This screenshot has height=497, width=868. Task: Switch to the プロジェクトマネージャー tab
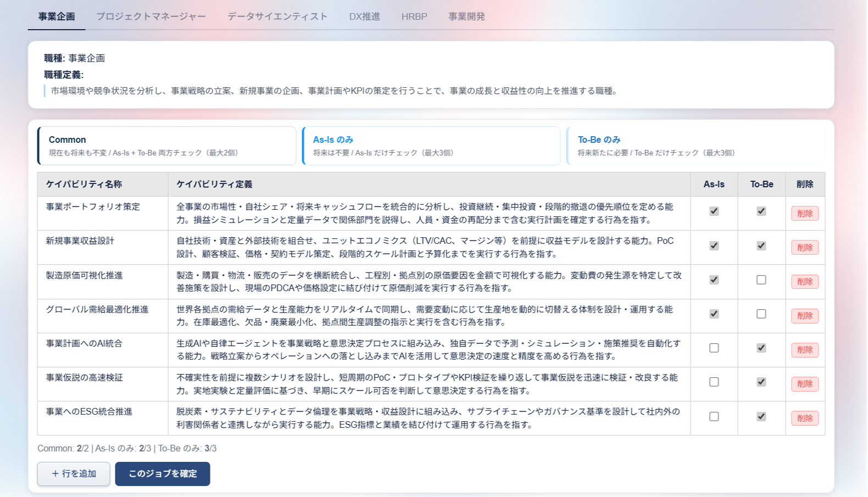click(151, 16)
